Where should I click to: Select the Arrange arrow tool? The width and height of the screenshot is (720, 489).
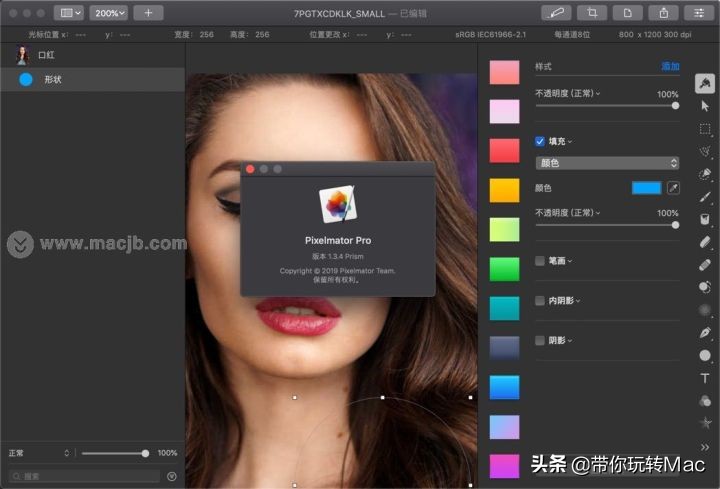(x=705, y=107)
